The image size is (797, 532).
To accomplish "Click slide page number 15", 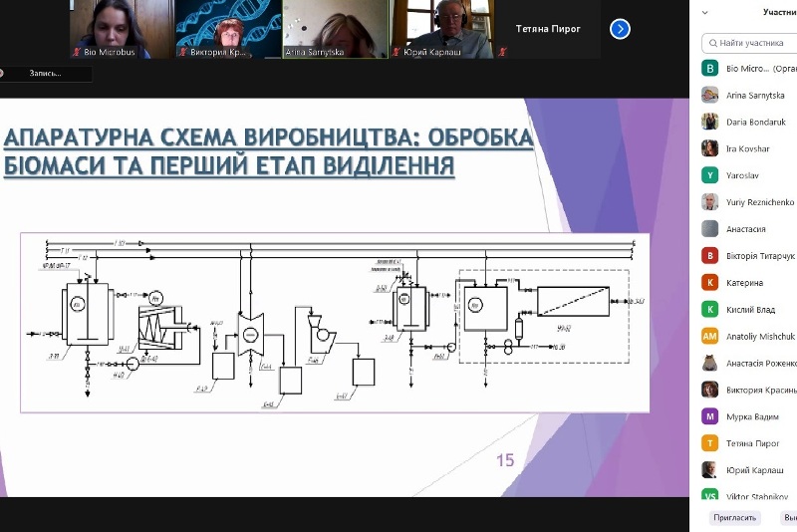I will point(505,460).
